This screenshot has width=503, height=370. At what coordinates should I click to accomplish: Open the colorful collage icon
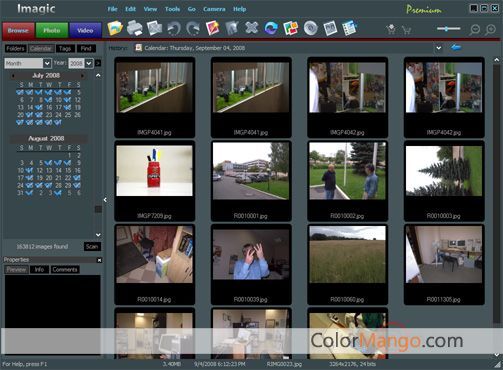point(291,28)
